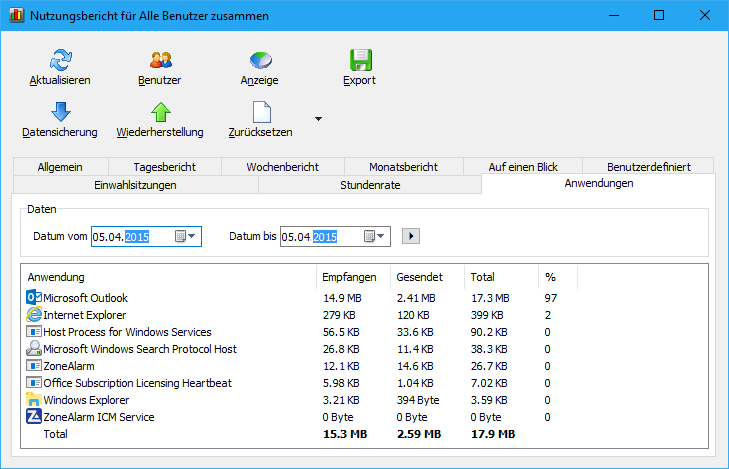
Task: Click the Datensicherung label
Action: tap(60, 132)
